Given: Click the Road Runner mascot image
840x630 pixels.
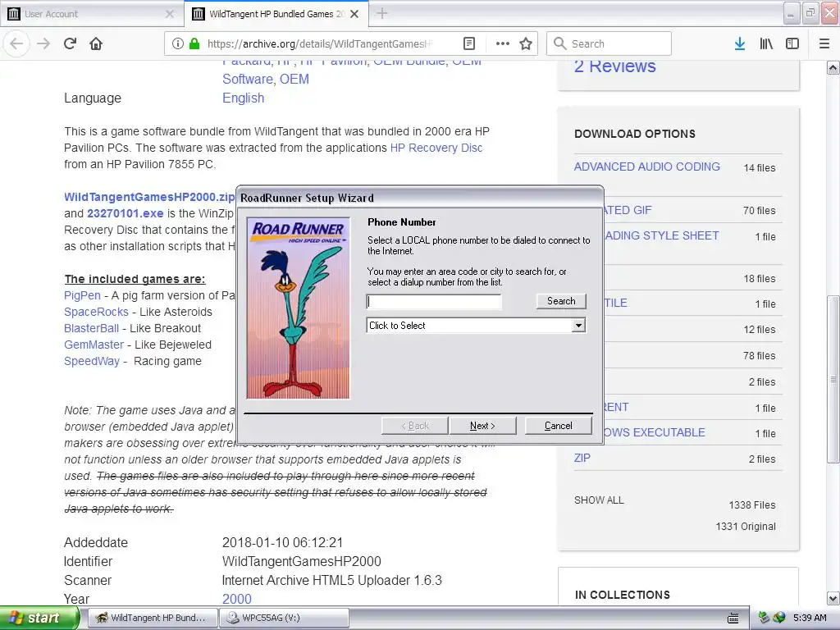Looking at the screenshot, I should click(299, 308).
